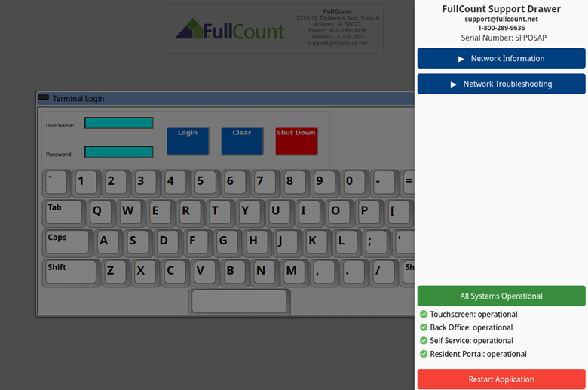Tap the J key

point(288,243)
